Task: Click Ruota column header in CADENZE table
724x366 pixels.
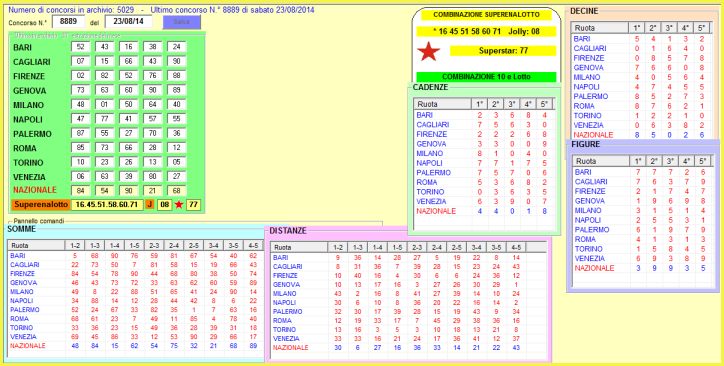Action: (443, 104)
